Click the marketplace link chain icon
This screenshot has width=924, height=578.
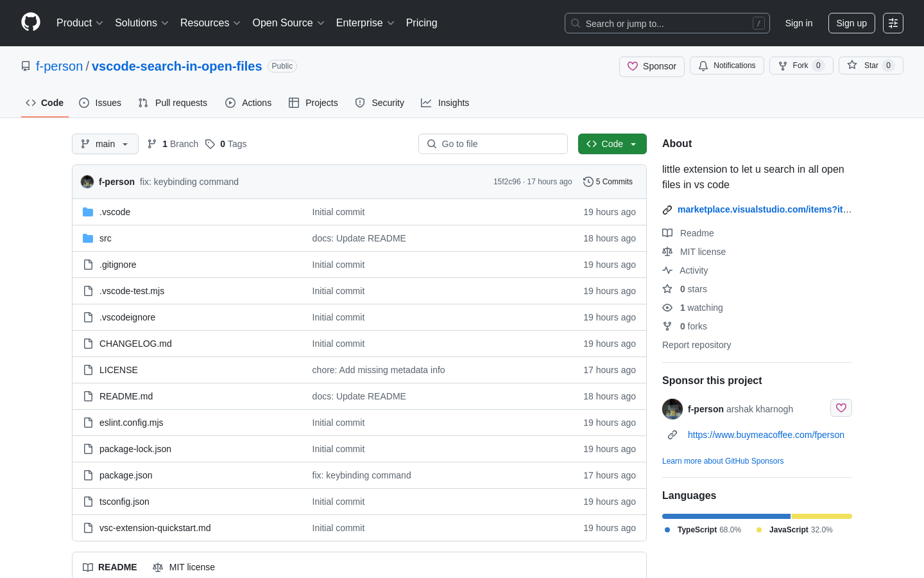[x=667, y=209]
